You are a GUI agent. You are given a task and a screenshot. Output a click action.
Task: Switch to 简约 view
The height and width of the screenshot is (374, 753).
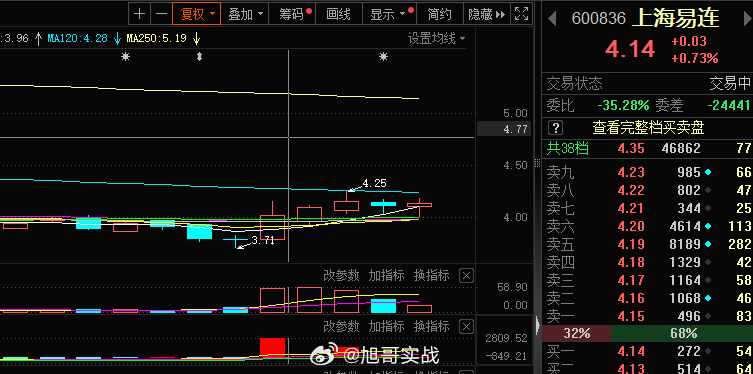tap(439, 14)
